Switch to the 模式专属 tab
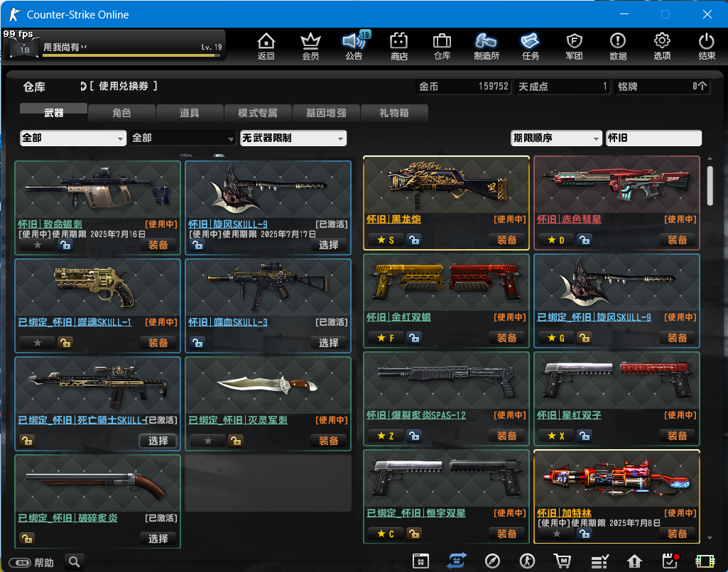The height and width of the screenshot is (572, 728). coord(258,113)
